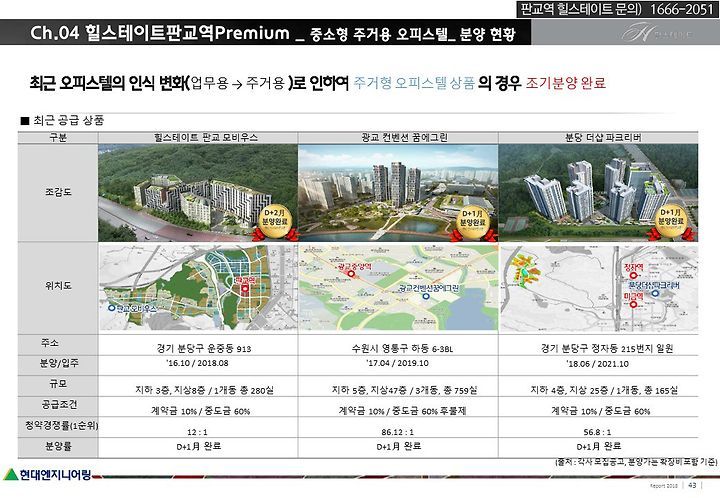
Task: Click the Hillstate logo in header
Action: [x=657, y=33]
